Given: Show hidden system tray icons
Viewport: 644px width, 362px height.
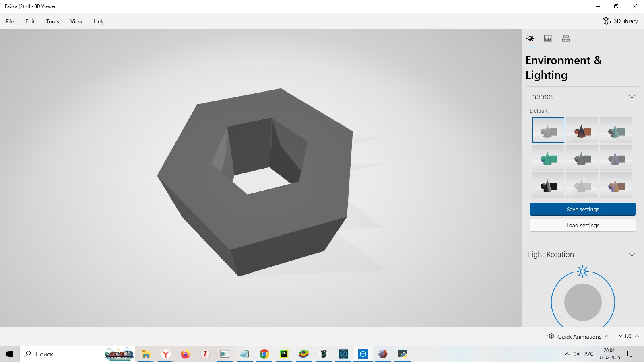Looking at the screenshot, I should point(567,354).
